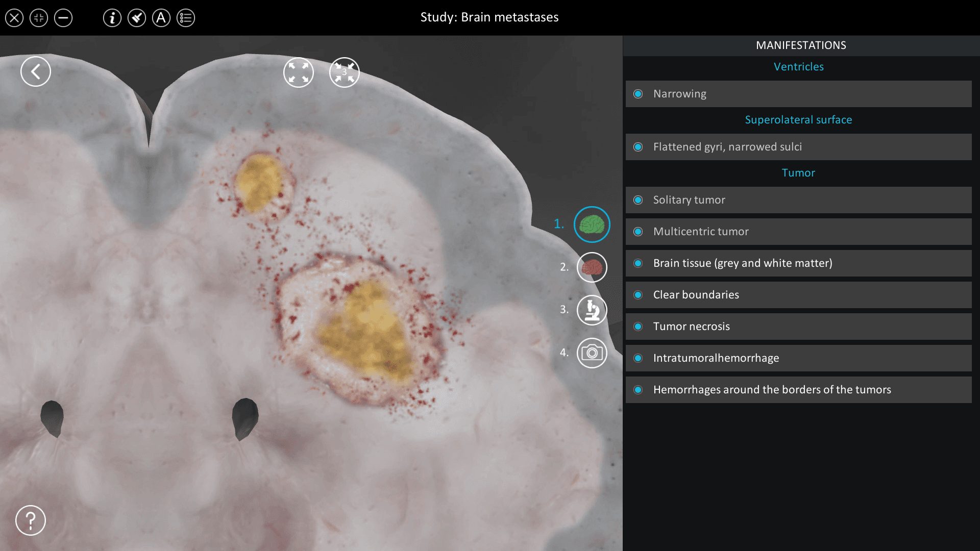Select the green brain view icon

tap(592, 224)
